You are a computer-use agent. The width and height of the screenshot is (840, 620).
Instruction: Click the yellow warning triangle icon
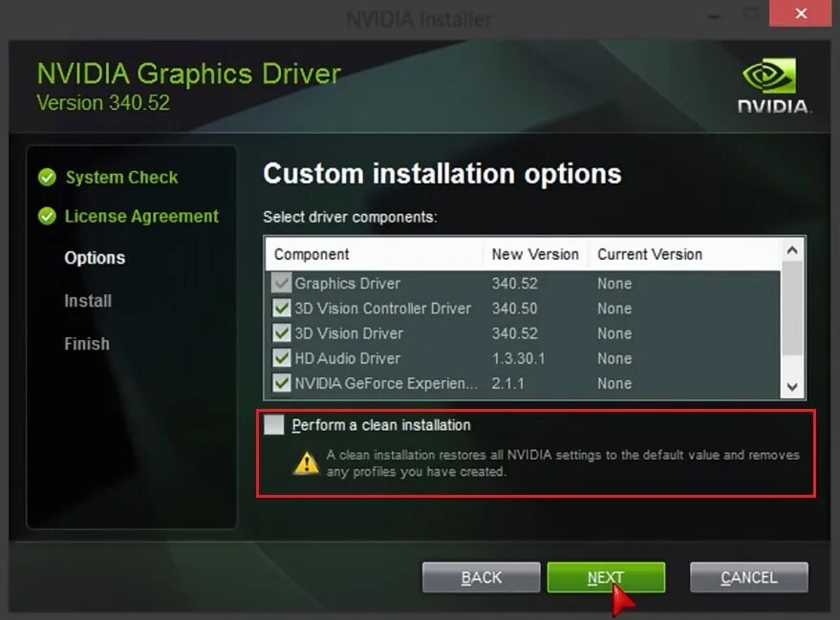tap(307, 463)
